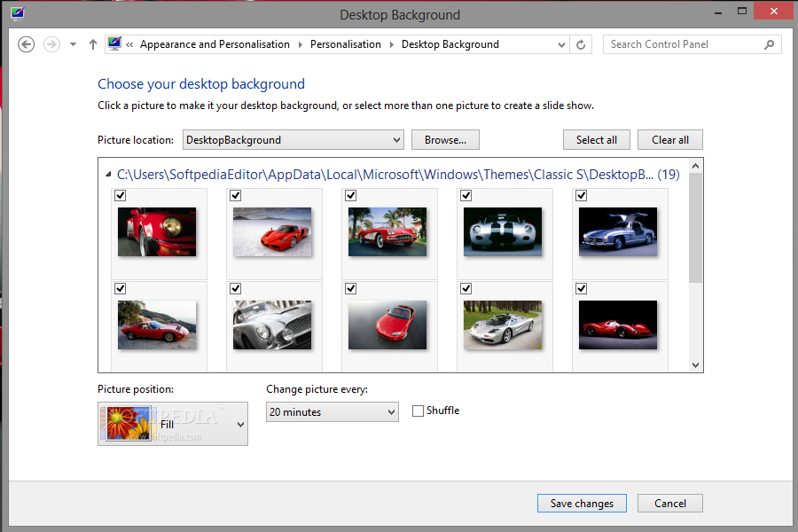Uncheck the red Porsche headlight picture

pyautogui.click(x=120, y=195)
